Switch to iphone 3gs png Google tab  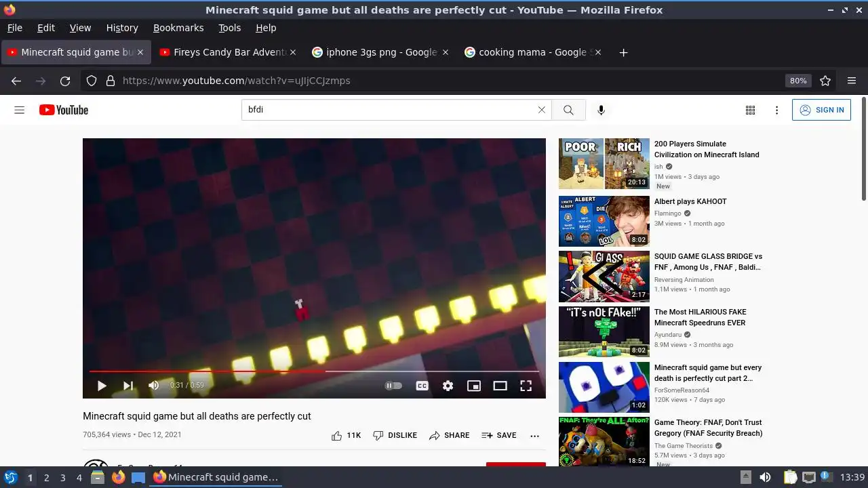click(x=380, y=52)
